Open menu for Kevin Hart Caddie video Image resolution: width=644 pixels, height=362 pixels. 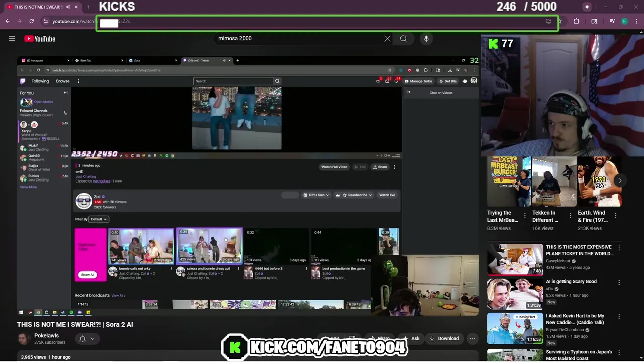click(619, 317)
